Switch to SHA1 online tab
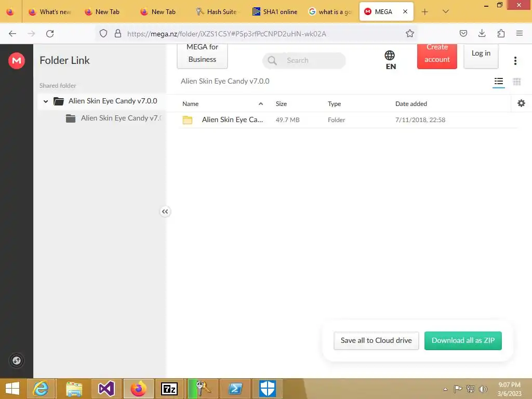This screenshot has height=399, width=532. [x=275, y=12]
